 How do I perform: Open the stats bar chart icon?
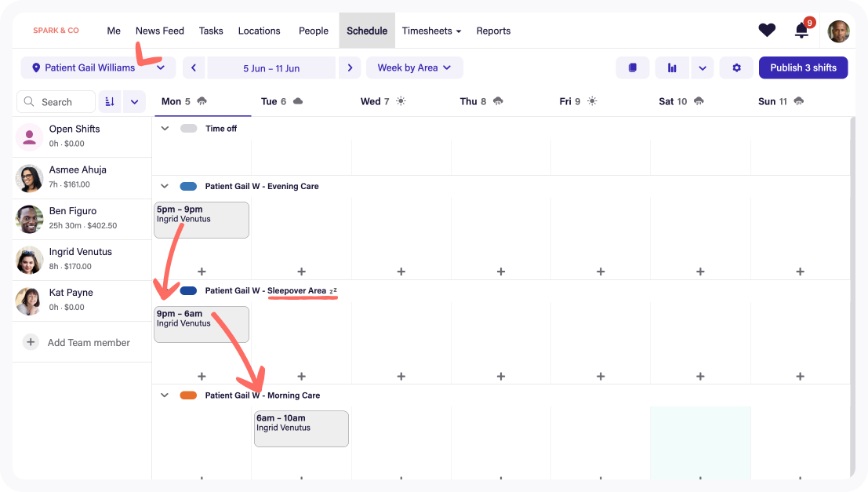click(x=672, y=68)
